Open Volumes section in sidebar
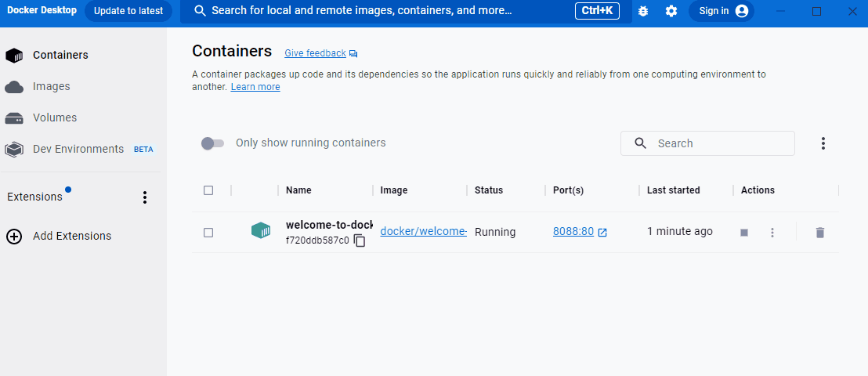The height and width of the screenshot is (376, 868). click(x=54, y=117)
